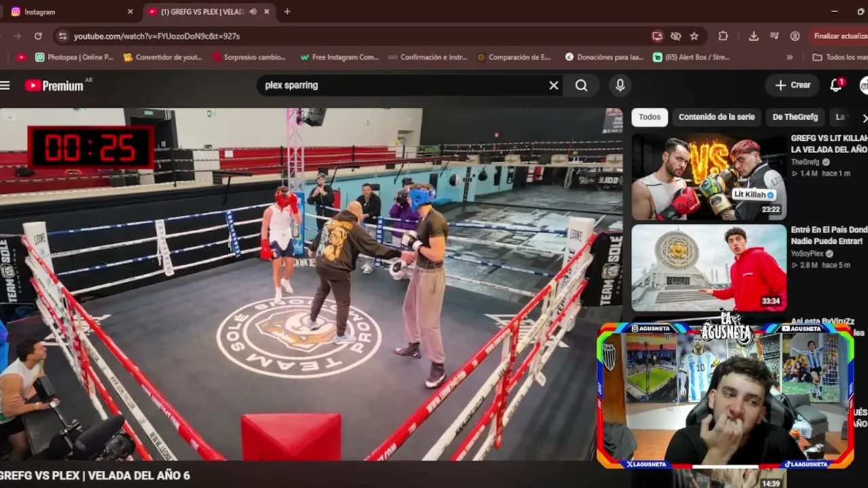Open the red-hoodie 33:34 video thumbnail

709,268
